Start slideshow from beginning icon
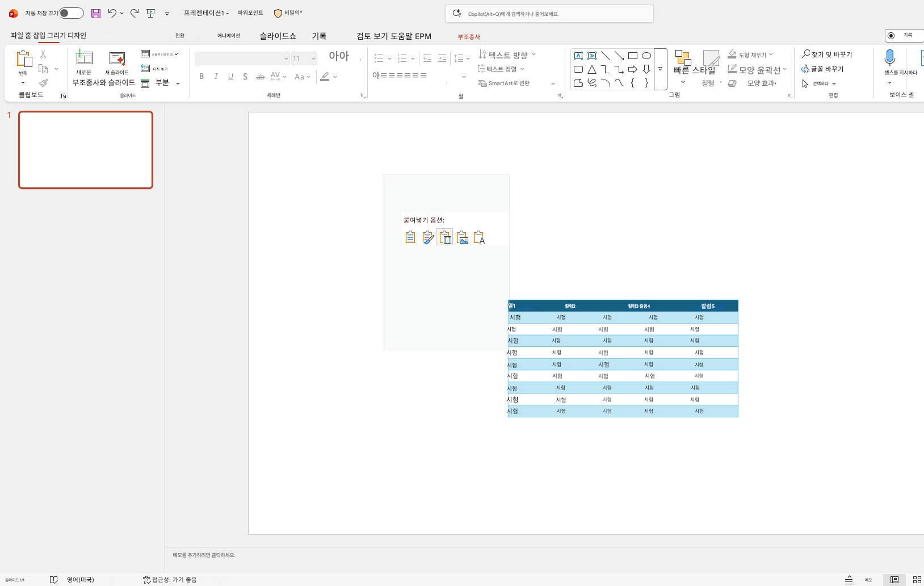This screenshot has height=586, width=924. 151,13
